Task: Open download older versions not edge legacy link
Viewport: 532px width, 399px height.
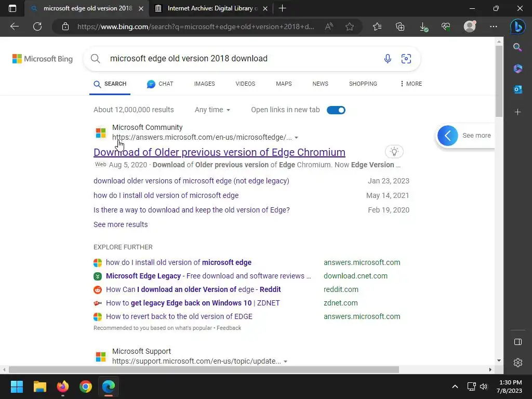Action: click(x=191, y=181)
